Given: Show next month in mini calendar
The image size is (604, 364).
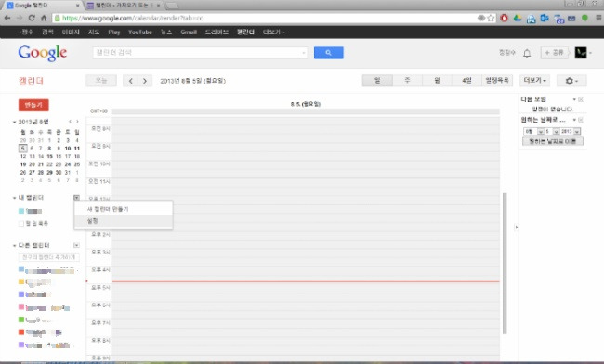Looking at the screenshot, I should coord(77,122).
